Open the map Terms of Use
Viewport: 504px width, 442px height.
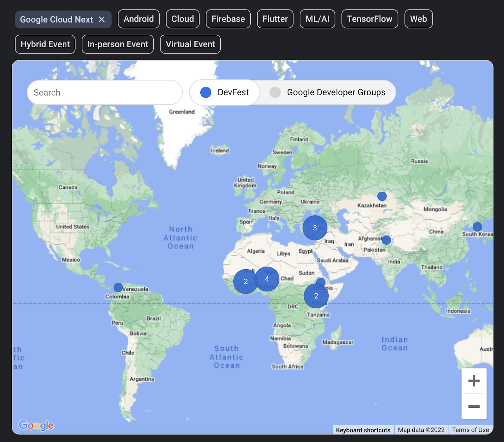coord(471,430)
